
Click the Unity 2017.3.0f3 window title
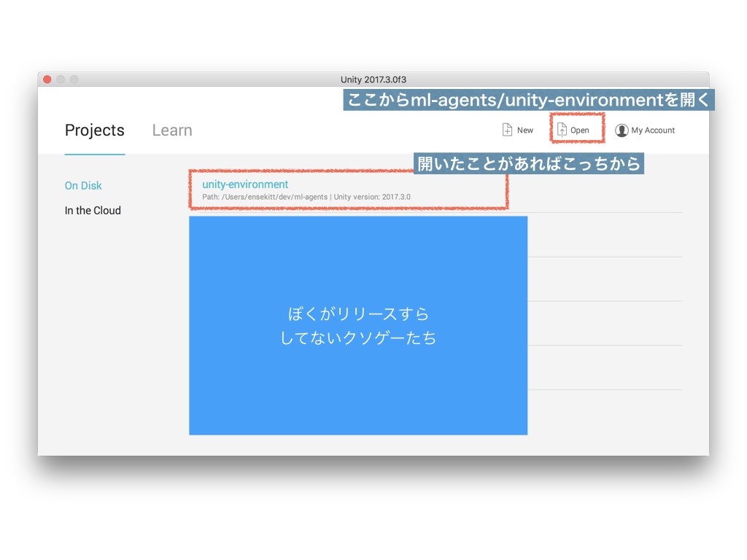click(373, 79)
